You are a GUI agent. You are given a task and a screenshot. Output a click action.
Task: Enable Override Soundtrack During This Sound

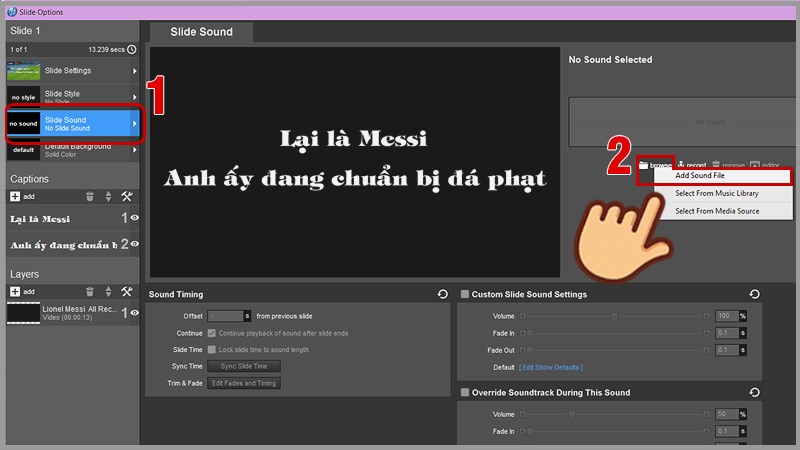click(x=465, y=392)
